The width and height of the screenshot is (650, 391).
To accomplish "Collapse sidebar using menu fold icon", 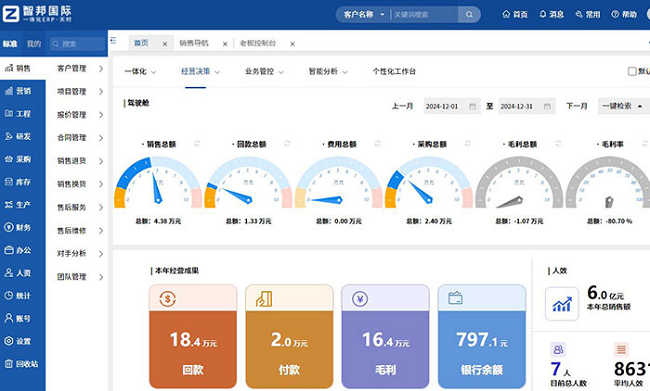I will pyautogui.click(x=113, y=40).
